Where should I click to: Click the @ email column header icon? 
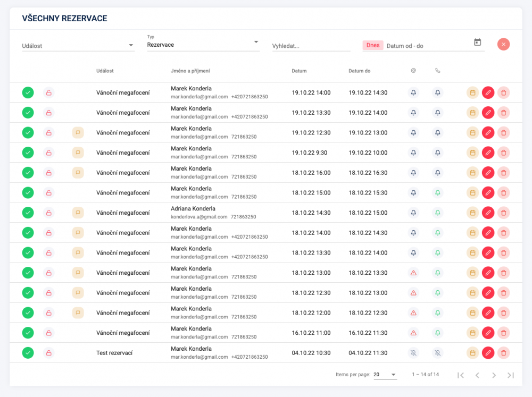[413, 71]
